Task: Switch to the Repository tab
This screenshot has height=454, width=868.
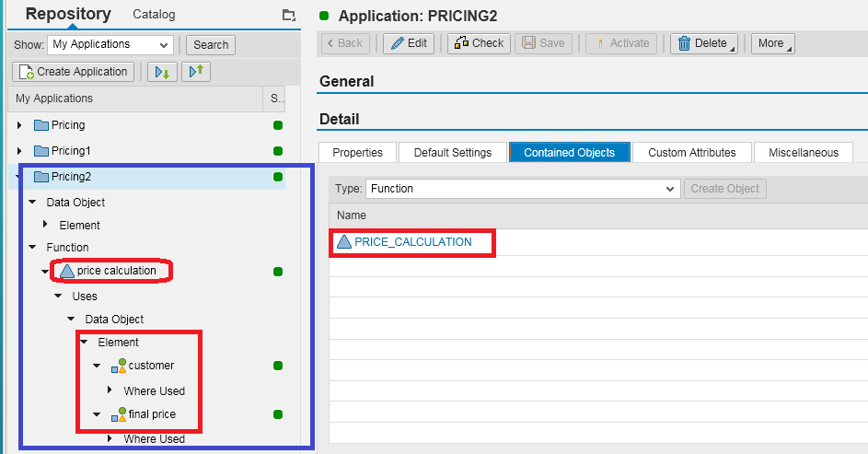Action: click(68, 14)
